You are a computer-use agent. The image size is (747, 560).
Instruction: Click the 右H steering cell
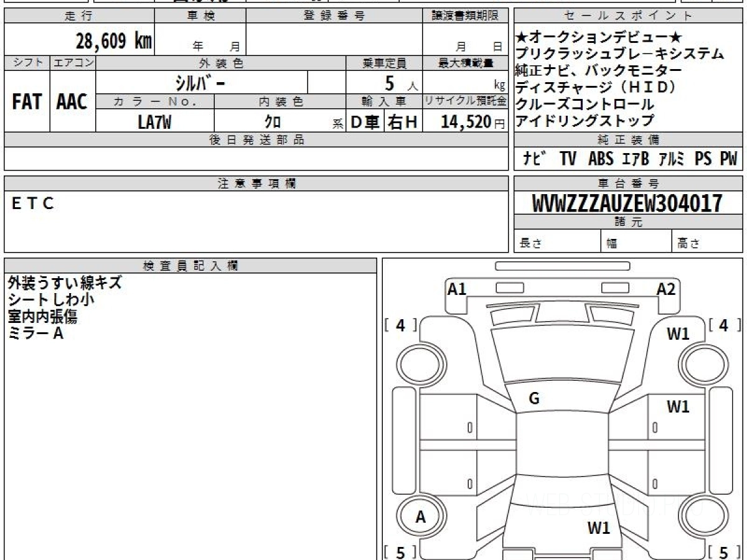pyautogui.click(x=403, y=122)
